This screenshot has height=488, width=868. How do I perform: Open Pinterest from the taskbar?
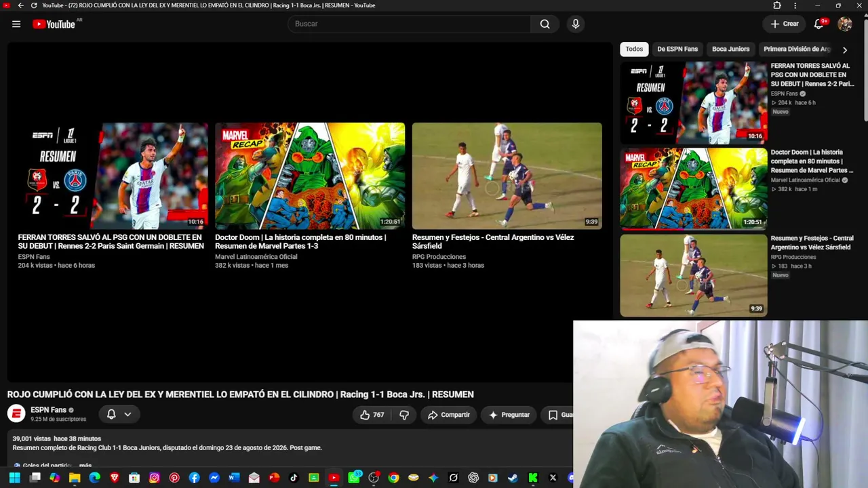(x=174, y=478)
